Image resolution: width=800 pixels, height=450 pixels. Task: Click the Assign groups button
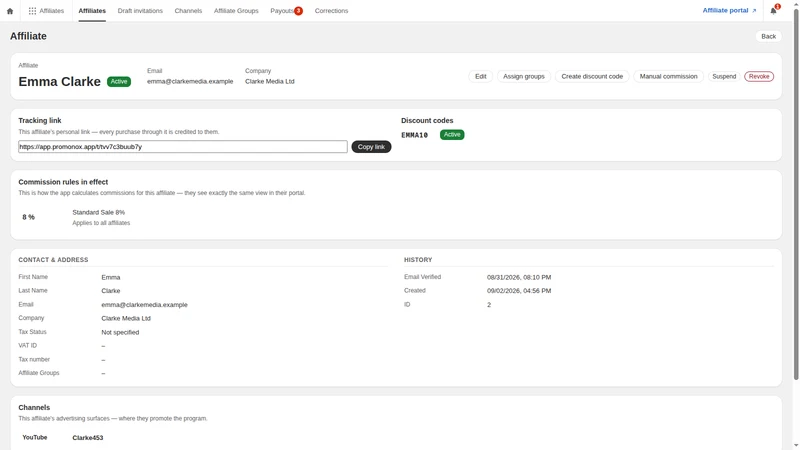(523, 77)
